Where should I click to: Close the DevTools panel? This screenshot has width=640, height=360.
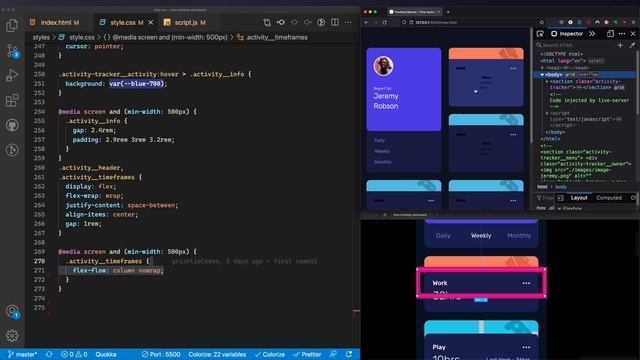pyautogui.click(x=633, y=34)
